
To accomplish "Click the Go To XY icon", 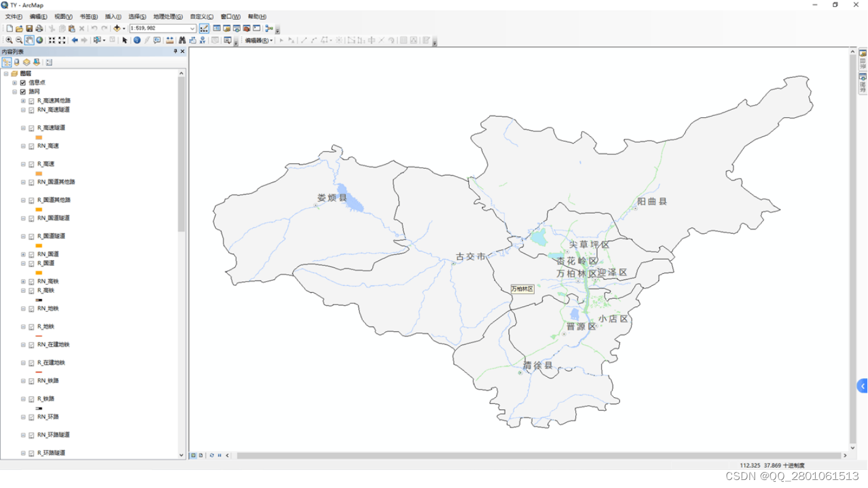I will (203, 40).
